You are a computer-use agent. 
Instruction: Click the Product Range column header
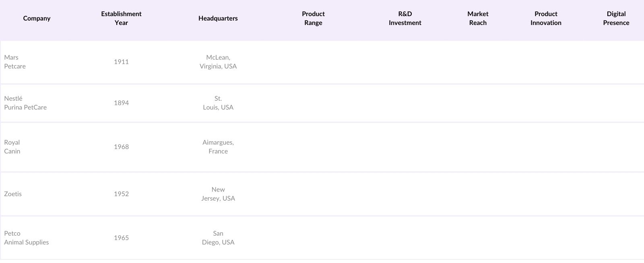[313, 18]
